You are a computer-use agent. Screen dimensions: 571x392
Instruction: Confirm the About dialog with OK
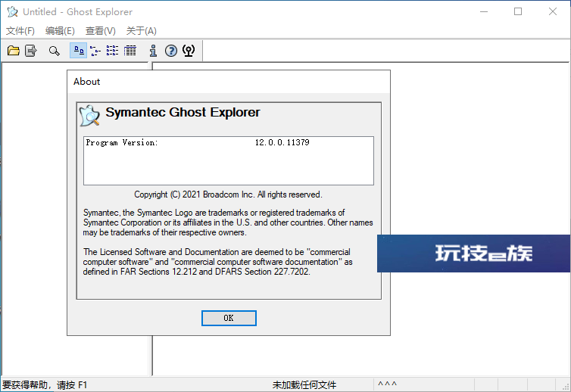click(x=229, y=318)
